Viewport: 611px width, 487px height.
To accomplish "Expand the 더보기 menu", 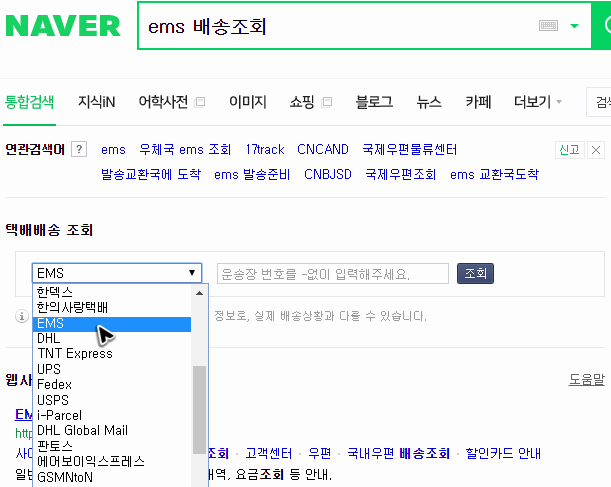I will (537, 102).
